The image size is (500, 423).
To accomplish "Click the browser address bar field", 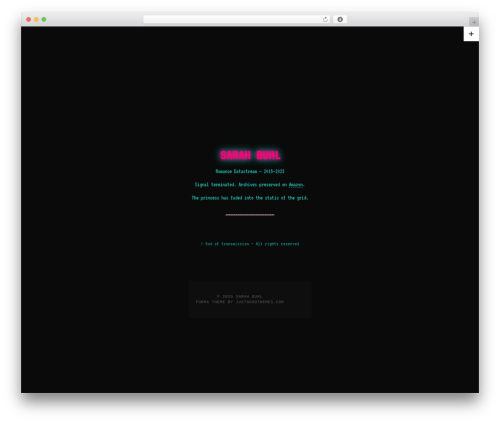I will click(x=237, y=20).
